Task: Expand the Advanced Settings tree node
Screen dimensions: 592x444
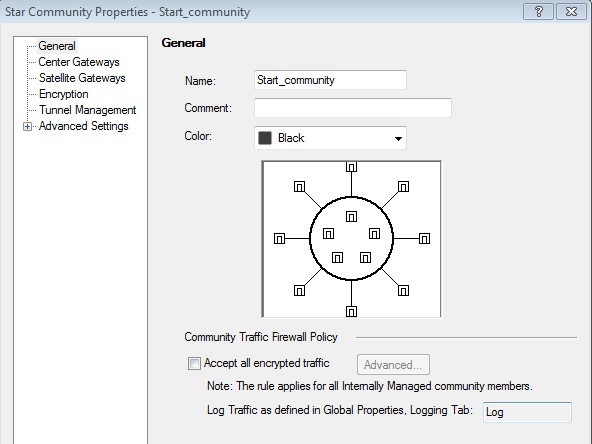Action: 27,126
